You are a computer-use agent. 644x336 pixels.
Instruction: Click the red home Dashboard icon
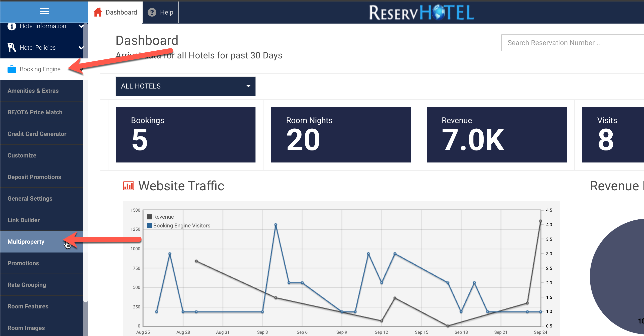[98, 12]
